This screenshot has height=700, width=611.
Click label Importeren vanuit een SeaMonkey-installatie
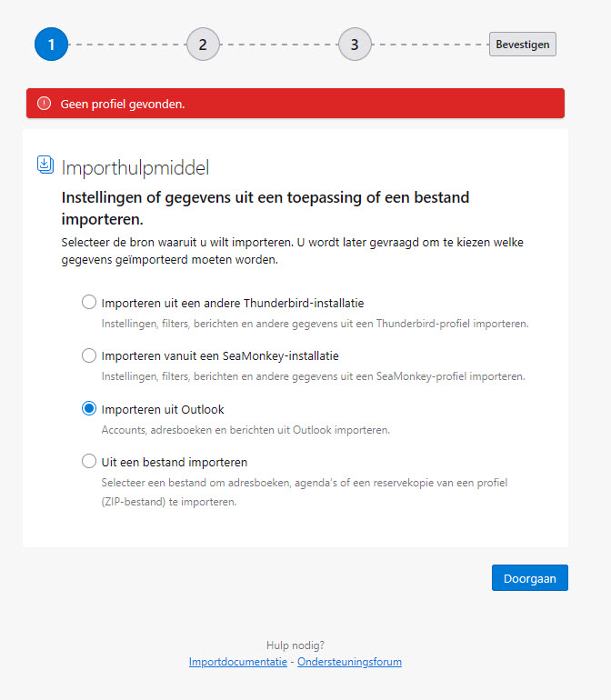220,355
